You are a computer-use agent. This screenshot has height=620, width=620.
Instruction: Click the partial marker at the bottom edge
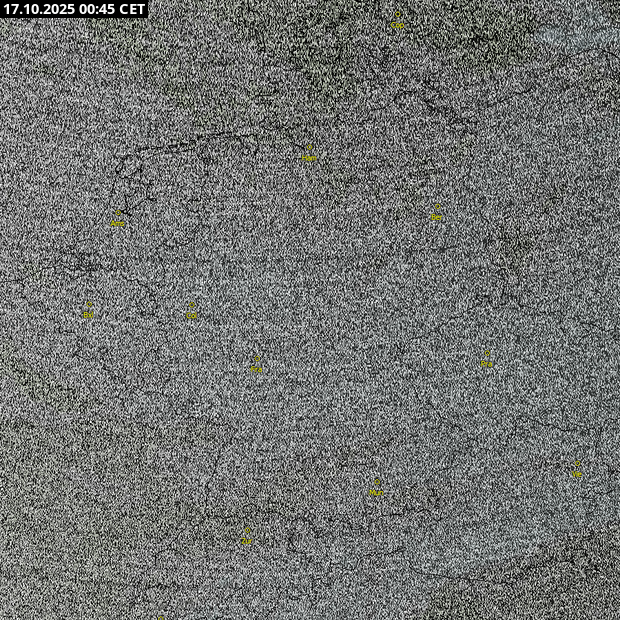[160, 617]
